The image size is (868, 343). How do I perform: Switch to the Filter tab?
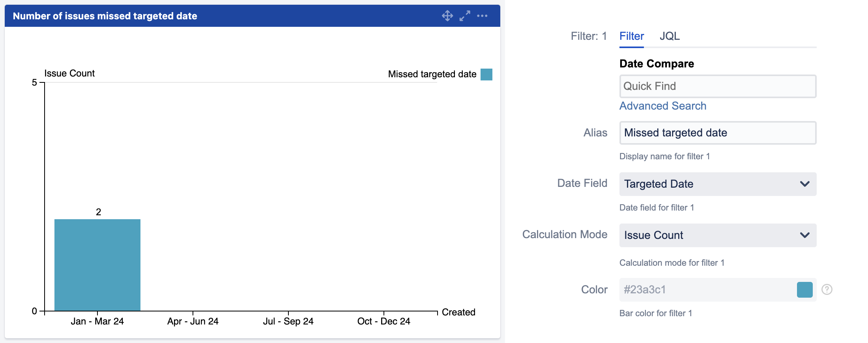coord(632,36)
